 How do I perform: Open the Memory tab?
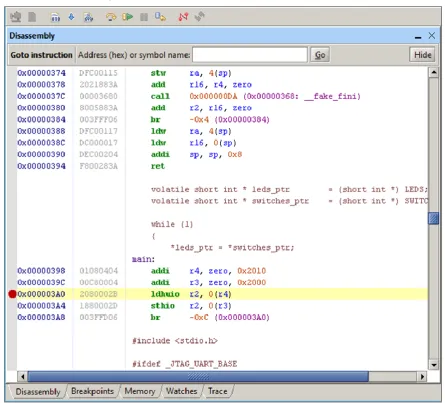(140, 391)
